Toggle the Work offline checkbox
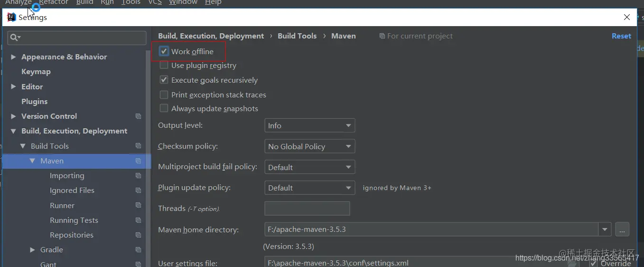This screenshot has width=644, height=267. (x=164, y=51)
